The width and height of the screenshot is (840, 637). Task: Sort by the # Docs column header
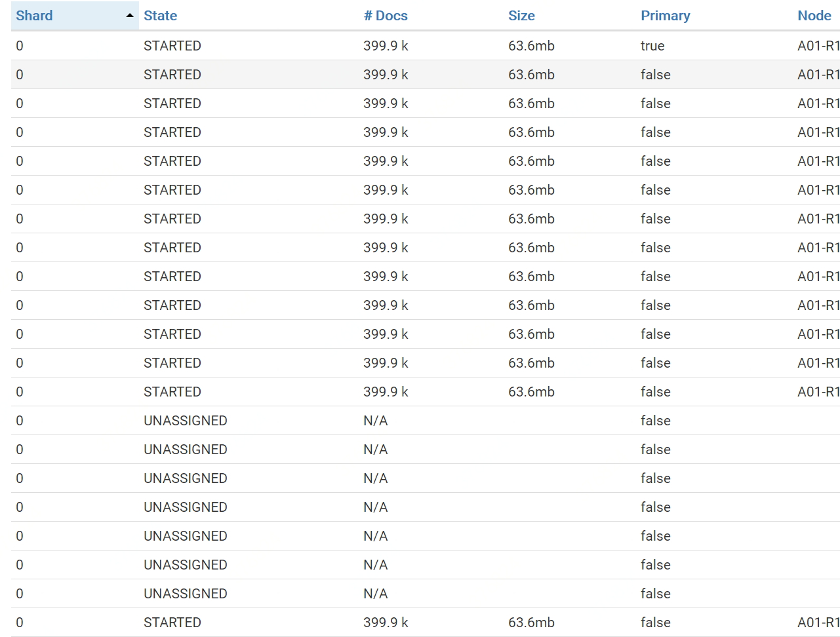pyautogui.click(x=386, y=16)
